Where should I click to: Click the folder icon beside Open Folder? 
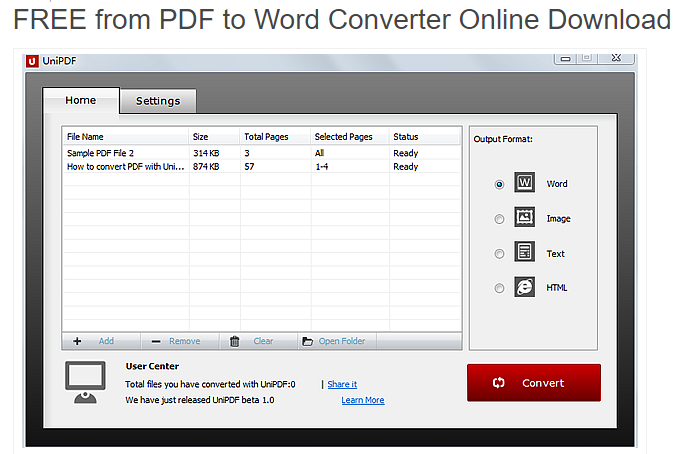coord(308,341)
